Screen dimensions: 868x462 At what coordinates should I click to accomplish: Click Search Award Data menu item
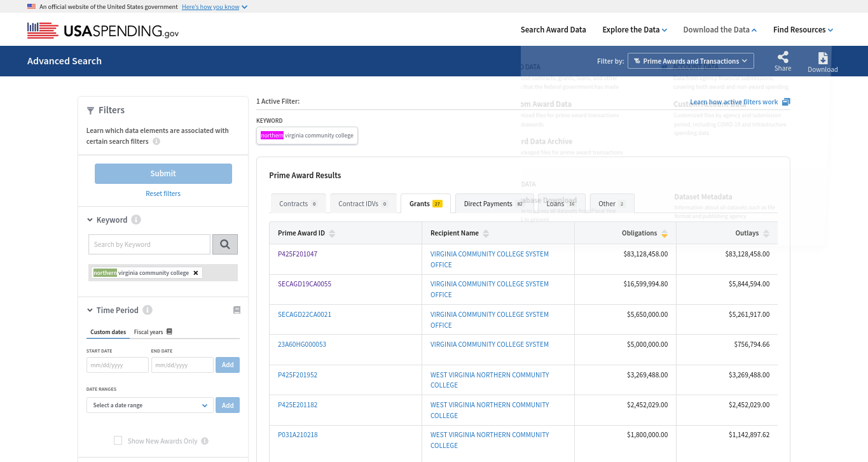coord(553,29)
